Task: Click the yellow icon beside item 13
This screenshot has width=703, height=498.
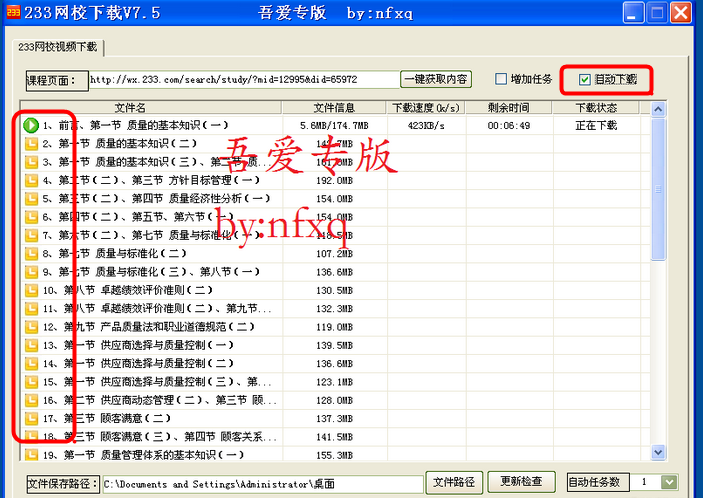Action: pyautogui.click(x=31, y=345)
